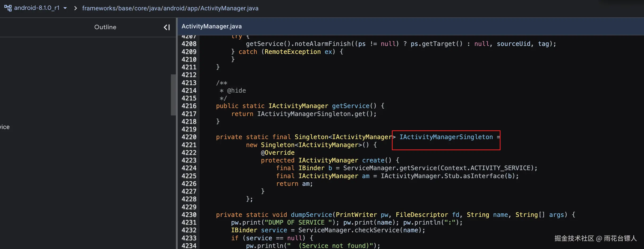The height and width of the screenshot is (249, 644).
Task: Click the IActivityManagerSingleton field declaration on line 4220
Action: (446, 137)
